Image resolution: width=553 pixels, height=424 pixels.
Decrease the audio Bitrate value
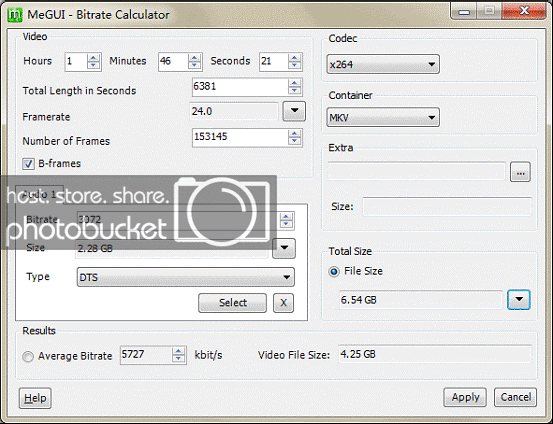coord(286,224)
